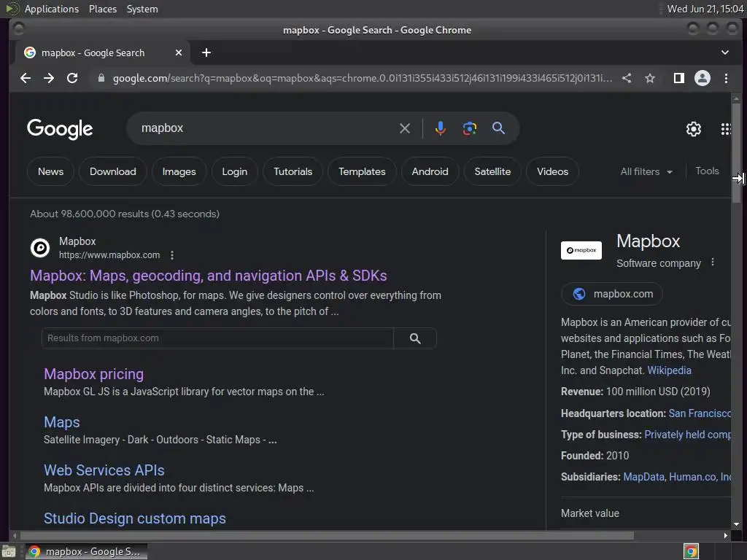Search within mapbox.com results button

pos(415,338)
